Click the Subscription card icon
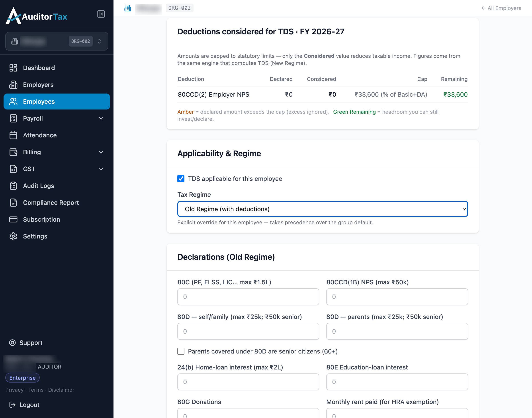532x418 pixels. click(13, 219)
